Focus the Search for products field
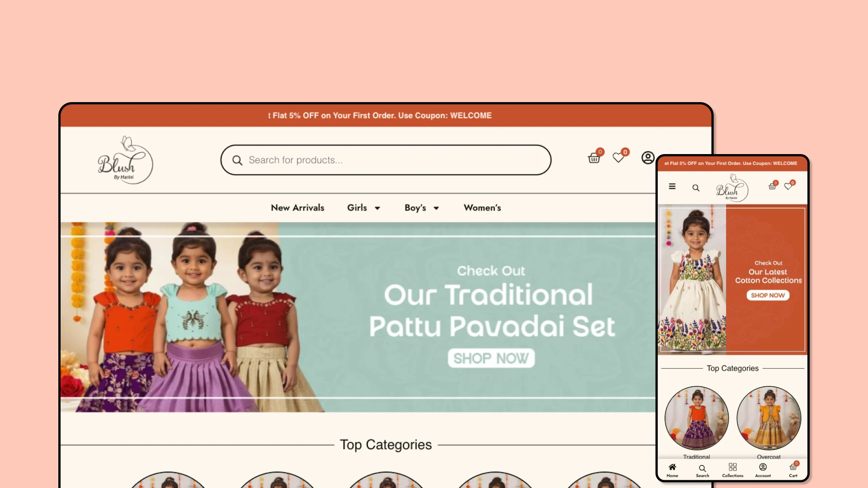The image size is (868, 488). [x=386, y=160]
